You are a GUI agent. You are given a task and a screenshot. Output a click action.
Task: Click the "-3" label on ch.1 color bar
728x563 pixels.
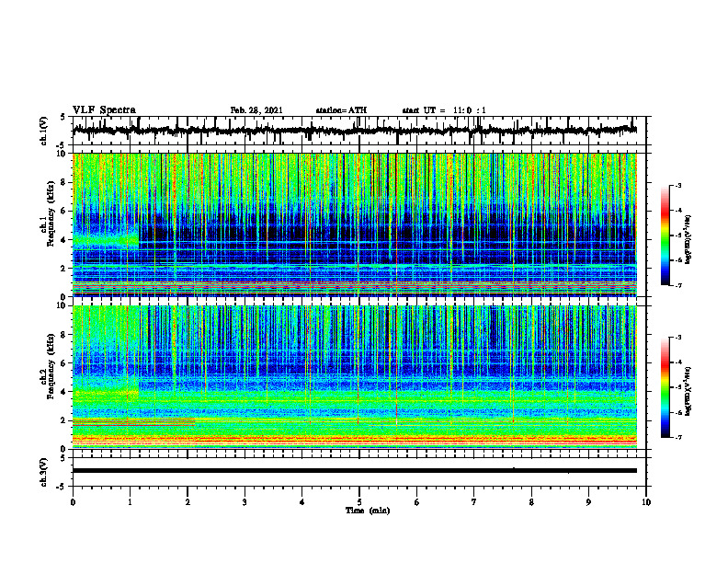677,186
